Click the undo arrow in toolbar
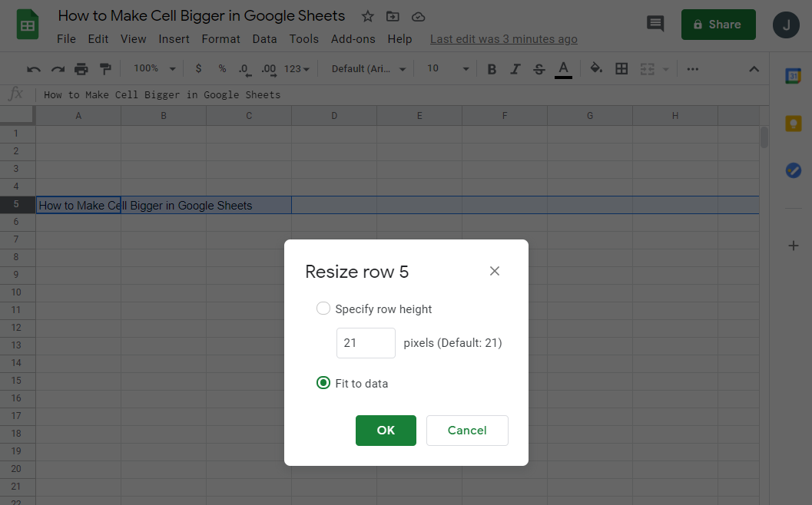This screenshot has height=505, width=812. (x=34, y=69)
